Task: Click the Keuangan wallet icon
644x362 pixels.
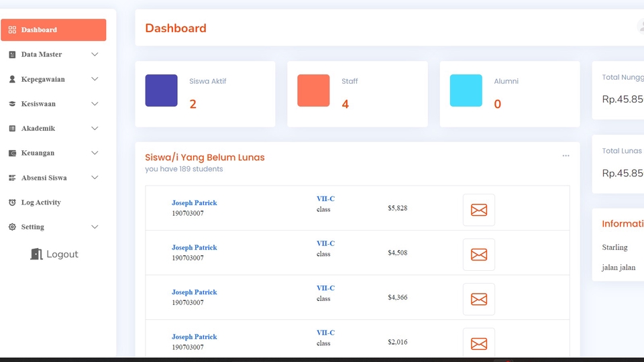Action: pos(12,153)
